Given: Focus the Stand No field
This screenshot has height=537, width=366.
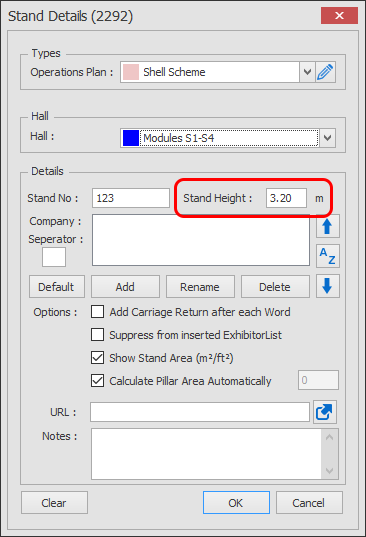Looking at the screenshot, I should pos(131,198).
